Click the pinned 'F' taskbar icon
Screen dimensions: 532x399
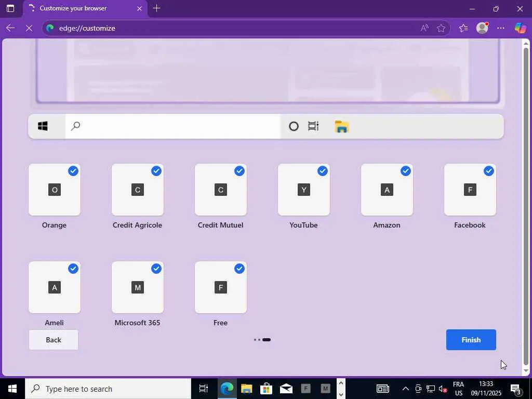pyautogui.click(x=305, y=389)
